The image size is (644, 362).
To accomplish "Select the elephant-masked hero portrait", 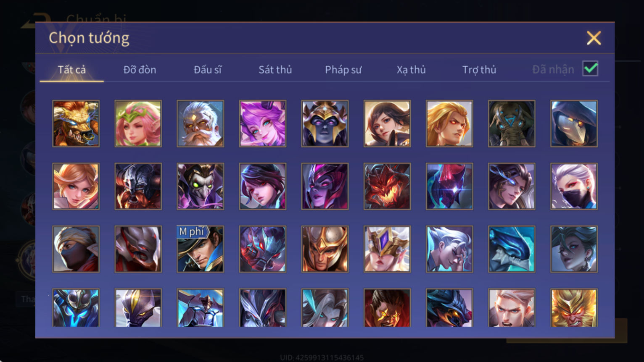I will click(x=512, y=123).
